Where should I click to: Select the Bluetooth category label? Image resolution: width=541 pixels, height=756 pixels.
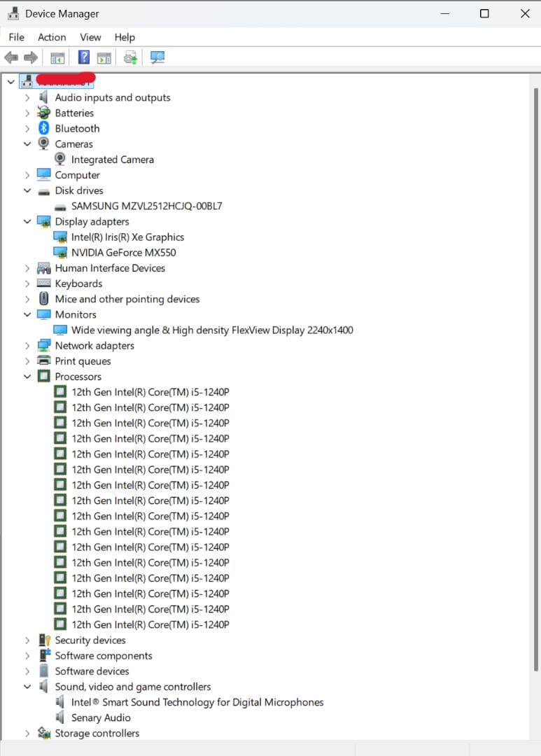point(77,128)
